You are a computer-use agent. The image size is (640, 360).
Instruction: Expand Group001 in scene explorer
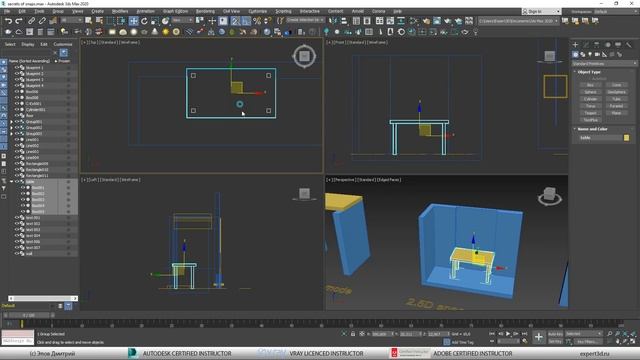[11, 122]
